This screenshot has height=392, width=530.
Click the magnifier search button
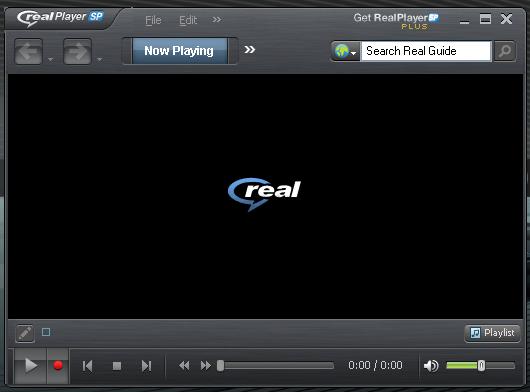click(x=505, y=51)
